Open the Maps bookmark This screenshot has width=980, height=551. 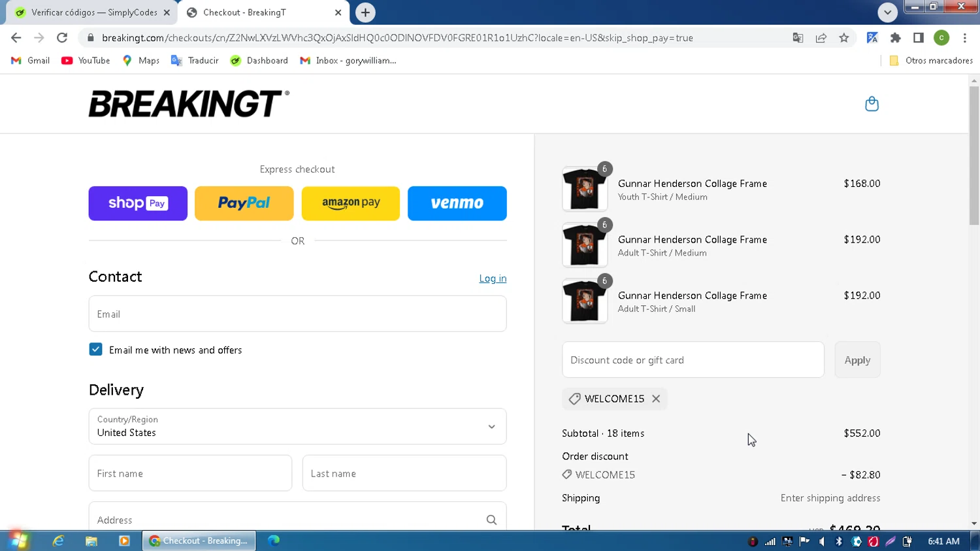[x=141, y=60]
